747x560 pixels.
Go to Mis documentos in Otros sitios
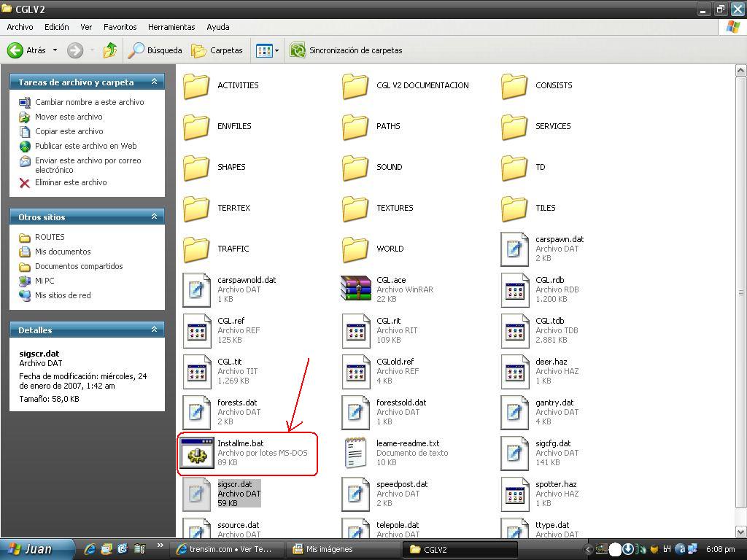(63, 252)
